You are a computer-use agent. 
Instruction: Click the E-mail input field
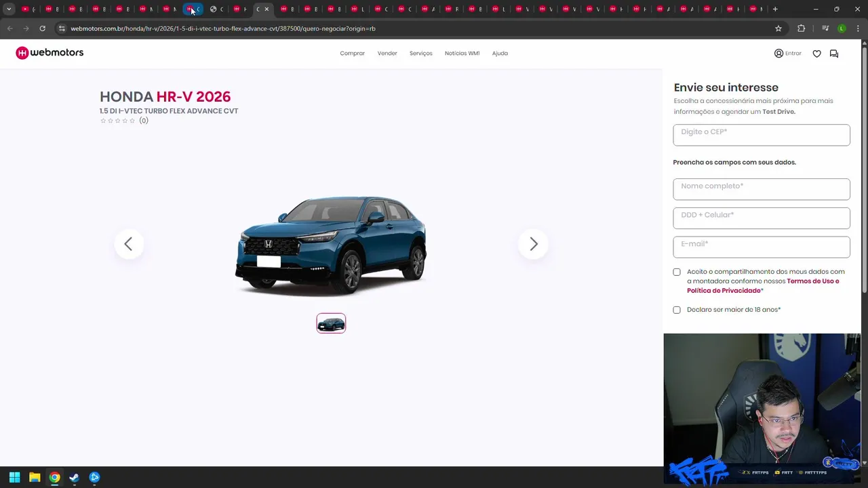[762, 247]
